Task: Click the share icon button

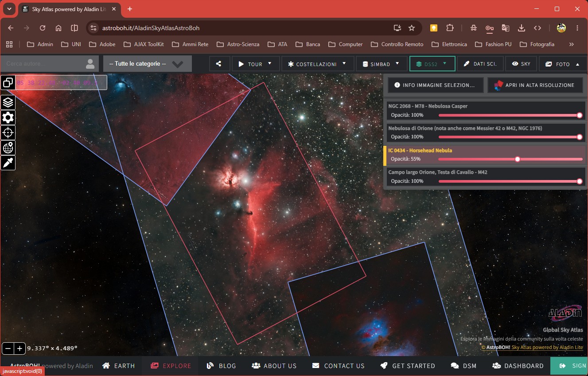Action: (x=219, y=64)
